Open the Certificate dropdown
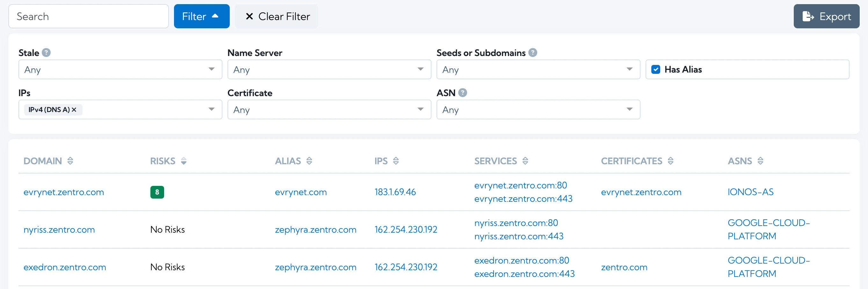868x289 pixels. (x=329, y=110)
